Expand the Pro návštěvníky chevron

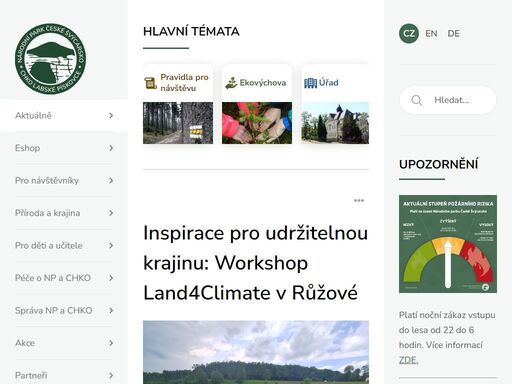point(111,181)
